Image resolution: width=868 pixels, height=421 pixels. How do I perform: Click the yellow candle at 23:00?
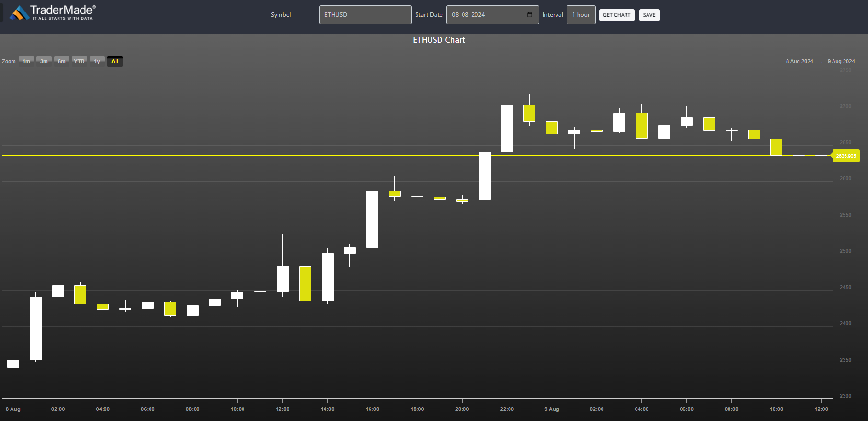529,113
